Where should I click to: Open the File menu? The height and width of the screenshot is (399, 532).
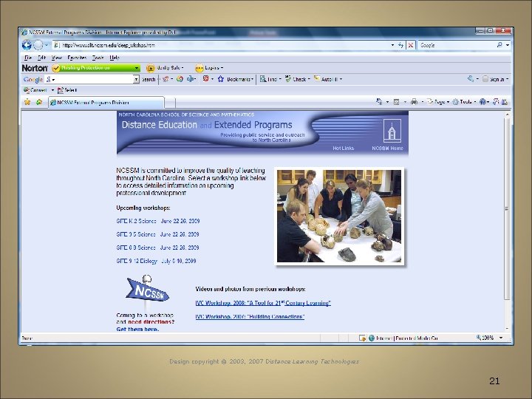[x=28, y=58]
